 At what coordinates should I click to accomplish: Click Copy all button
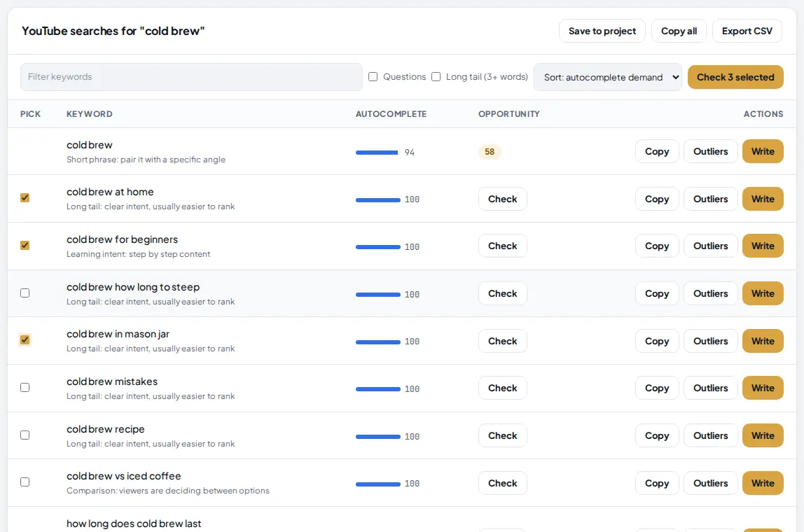[679, 31]
